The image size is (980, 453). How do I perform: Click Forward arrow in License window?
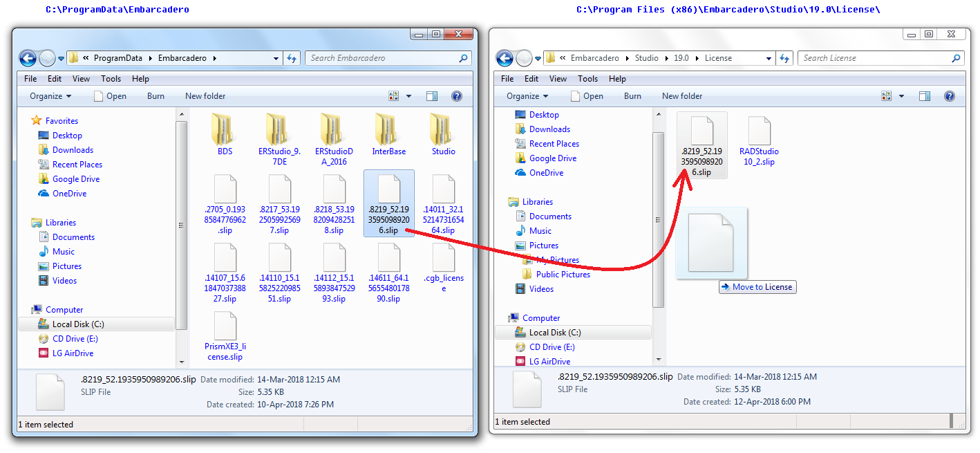coord(524,58)
